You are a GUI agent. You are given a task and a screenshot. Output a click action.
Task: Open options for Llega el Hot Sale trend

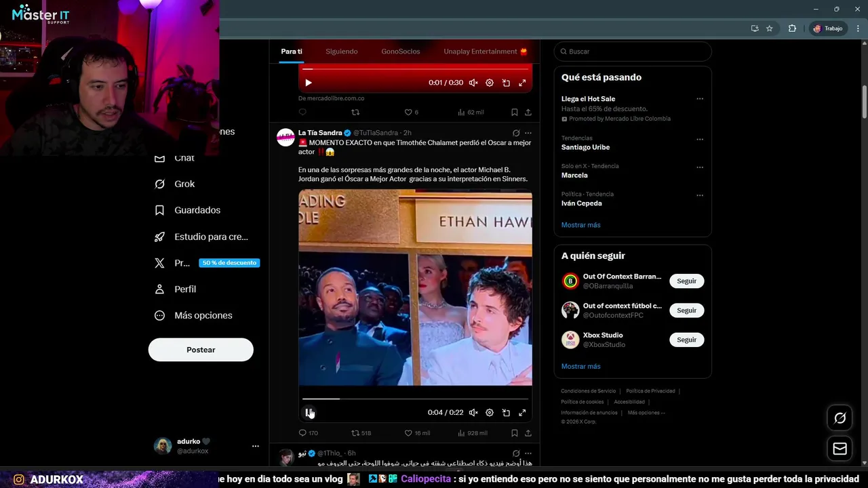[700, 99]
